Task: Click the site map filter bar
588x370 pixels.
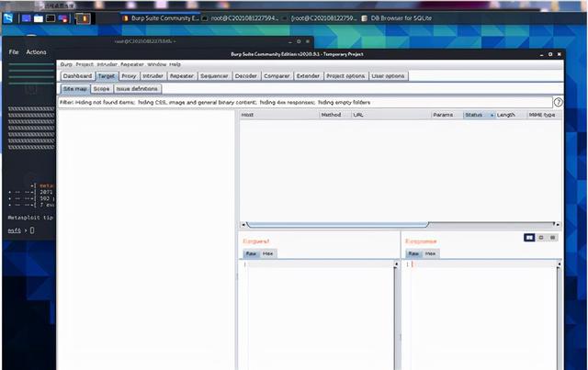Action: coord(304,102)
